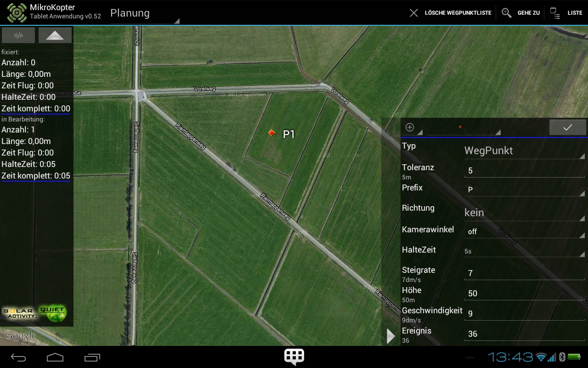Open the HalteZeit 5s selector
The height and width of the screenshot is (368, 588).
pyautogui.click(x=524, y=252)
